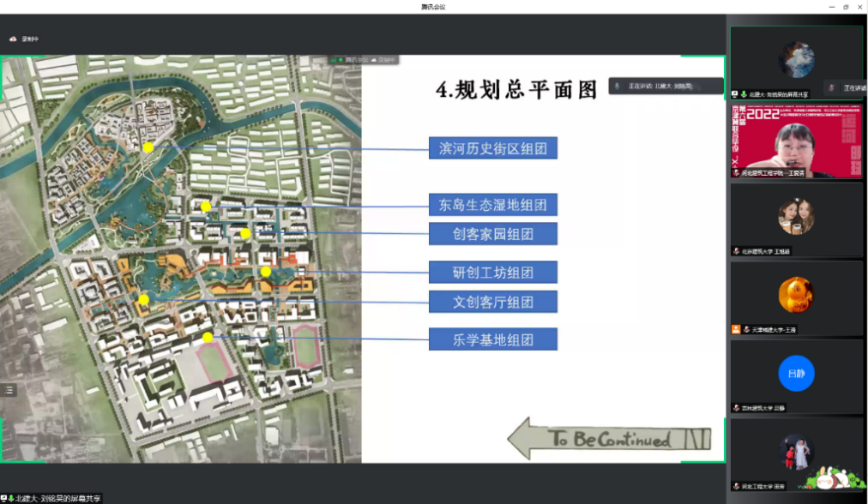Viewport: 868px width, 504px height.
Task: Click the To Be Continued arrow graphic
Action: point(609,440)
